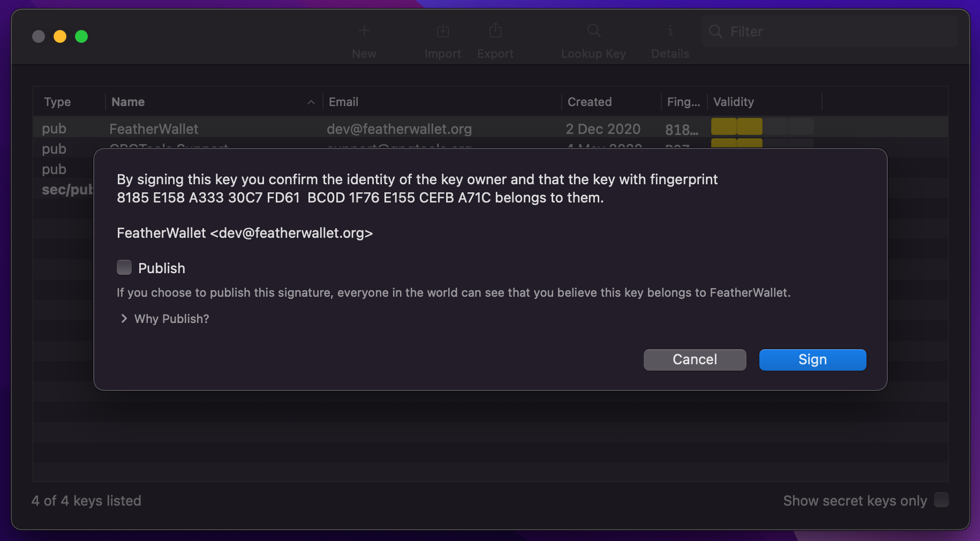
Task: Click the Lookup Key magnifier icon
Action: [x=593, y=31]
